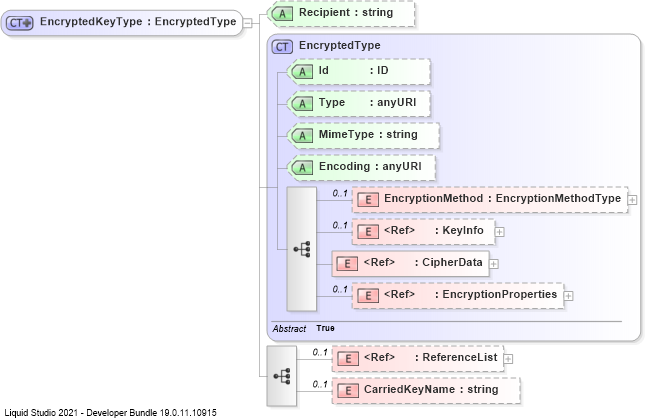645x418 pixels.
Task: Click the A icon beside Type attribute
Action: [x=302, y=104]
